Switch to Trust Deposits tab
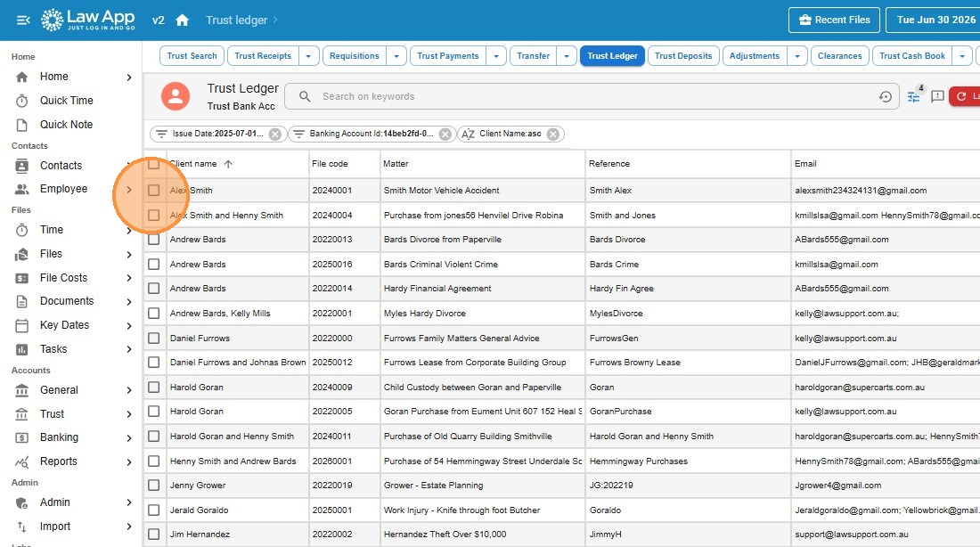 pos(683,56)
